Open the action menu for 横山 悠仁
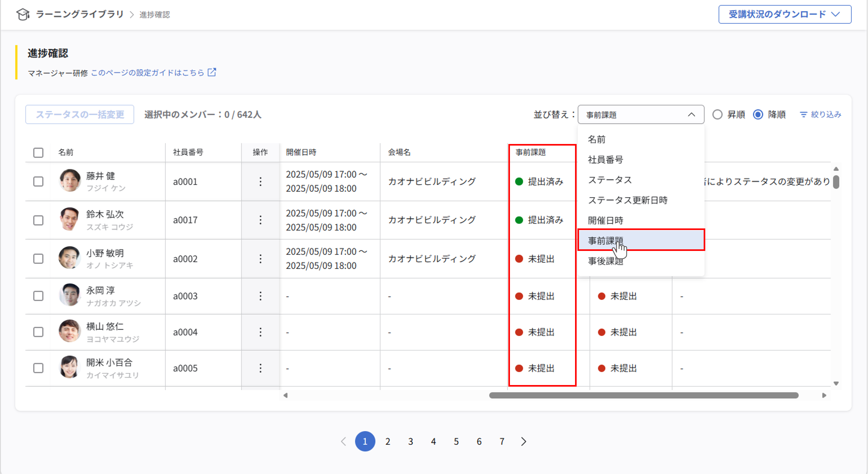 pos(260,332)
